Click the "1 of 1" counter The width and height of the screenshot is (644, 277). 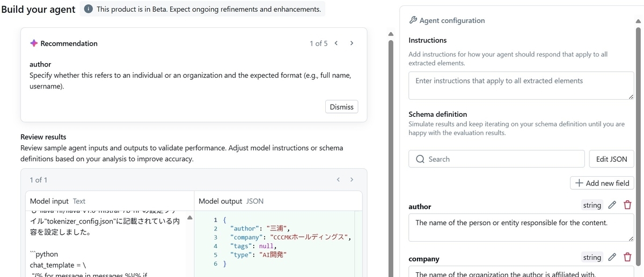[x=39, y=180]
